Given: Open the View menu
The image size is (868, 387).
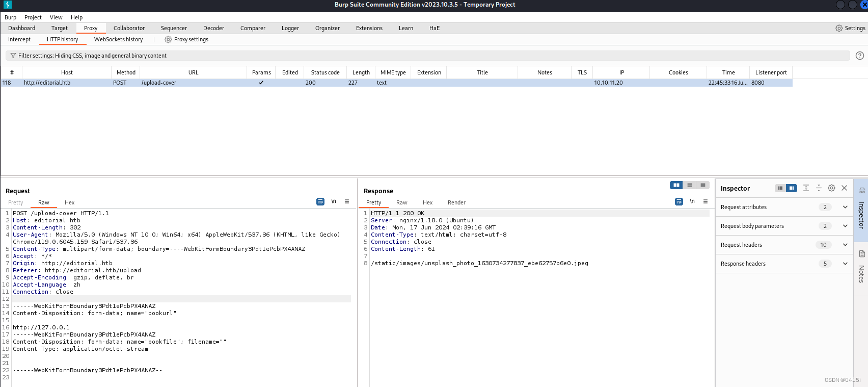Looking at the screenshot, I should coord(56,17).
